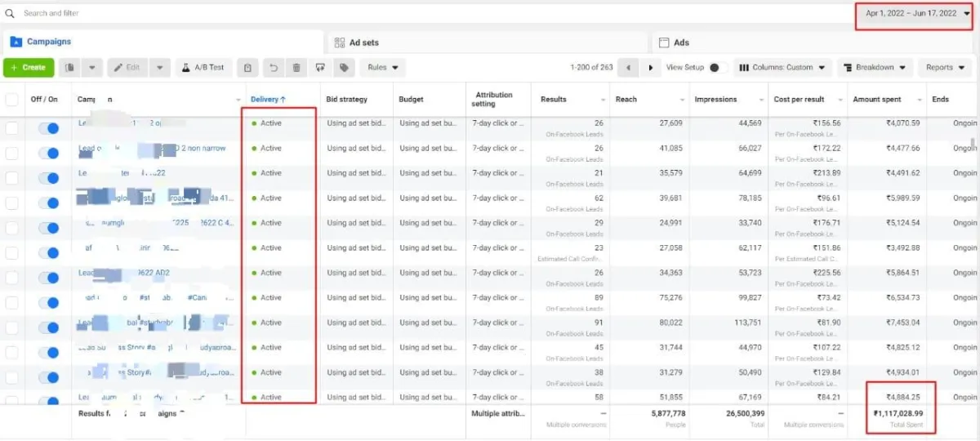Viewport: 980px width, 441px height.
Task: Switch to the Ads tab
Action: point(680,42)
